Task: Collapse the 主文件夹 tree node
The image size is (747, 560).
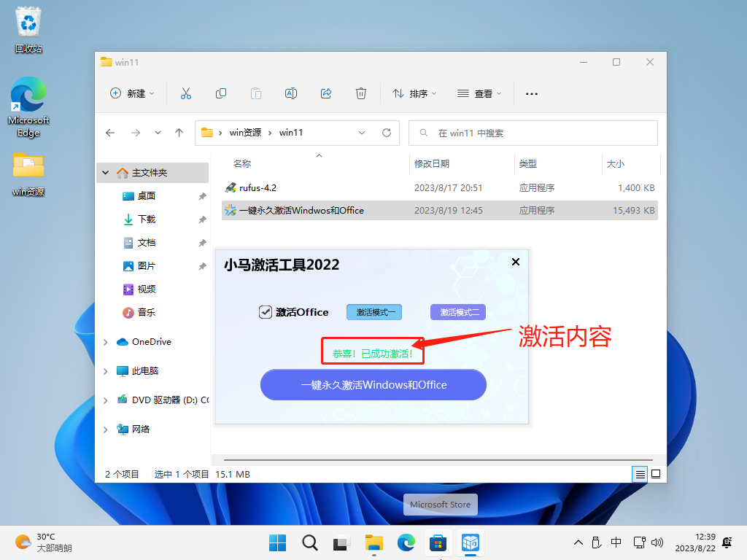Action: pyautogui.click(x=106, y=172)
